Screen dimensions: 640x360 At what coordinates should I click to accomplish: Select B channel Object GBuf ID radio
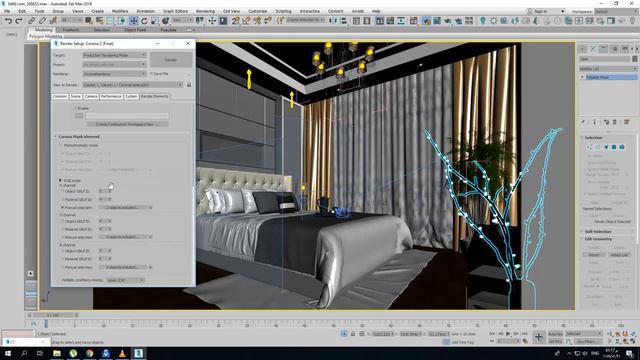(62, 251)
